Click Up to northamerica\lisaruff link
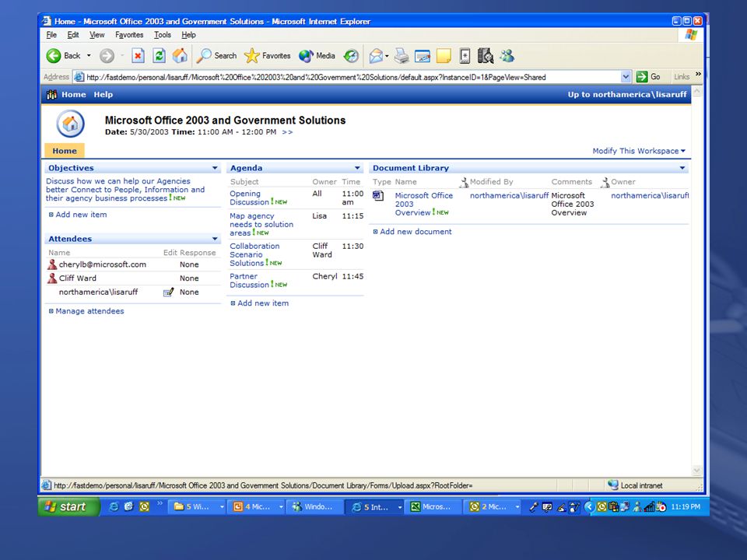This screenshot has height=560, width=747. (627, 94)
